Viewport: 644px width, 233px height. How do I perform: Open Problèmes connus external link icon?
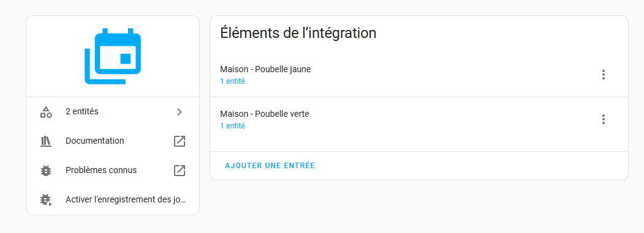pyautogui.click(x=180, y=171)
